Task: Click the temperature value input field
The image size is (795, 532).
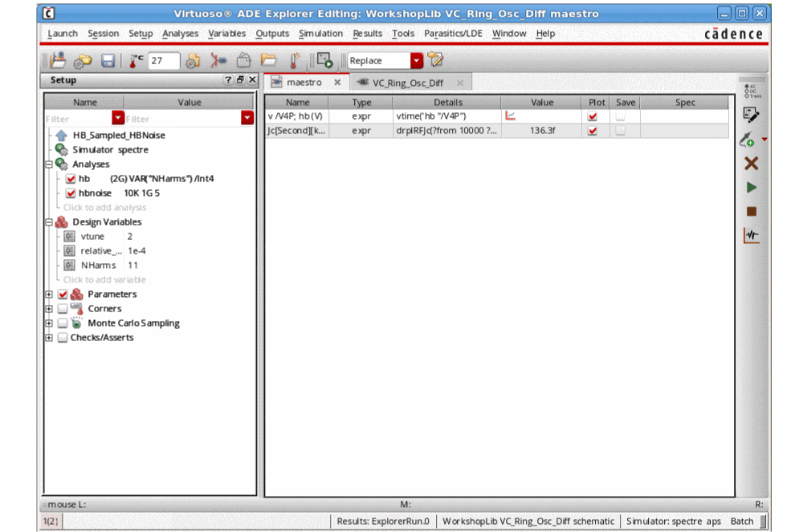Action: (x=164, y=61)
